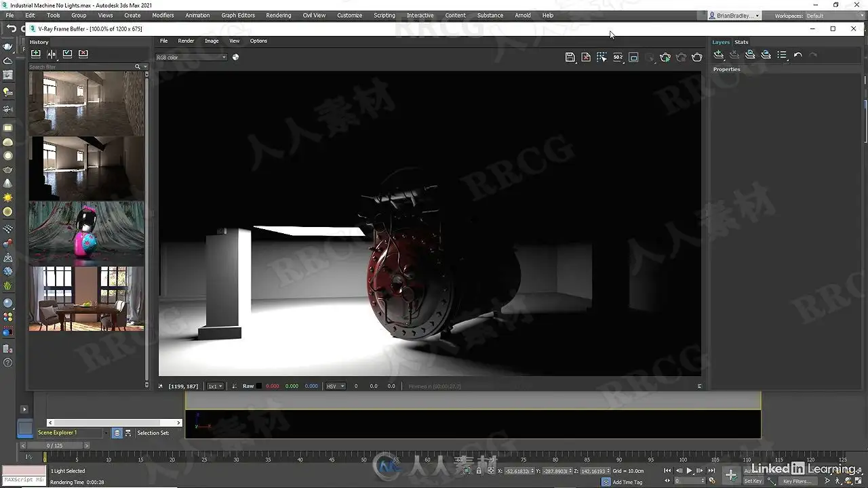Save the current channel image
The image size is (868, 488).
click(570, 58)
